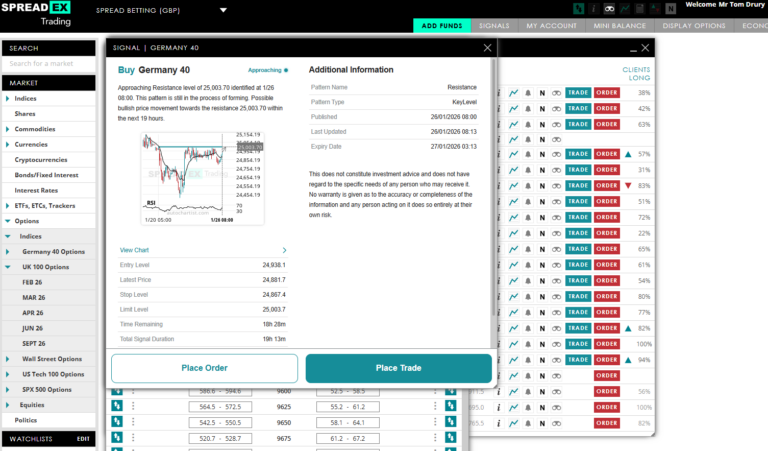768x451 pixels.
Task: Expand the Commodities market category
Action: coord(7,129)
